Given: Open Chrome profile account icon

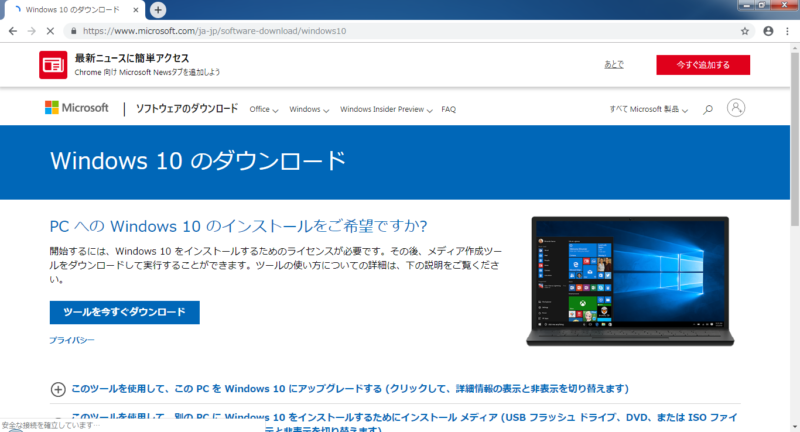Looking at the screenshot, I should point(768,31).
